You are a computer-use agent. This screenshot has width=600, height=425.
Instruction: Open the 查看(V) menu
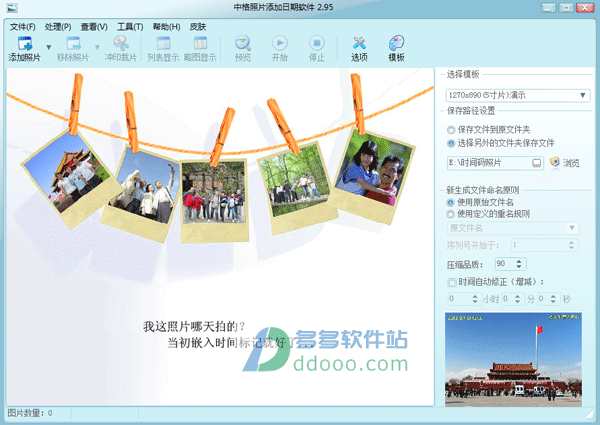[94, 27]
